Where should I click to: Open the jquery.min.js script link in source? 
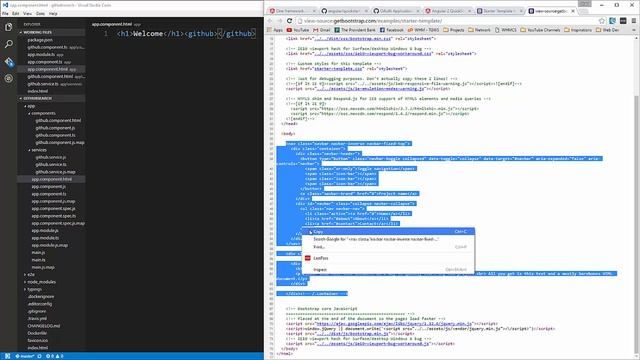395,324
